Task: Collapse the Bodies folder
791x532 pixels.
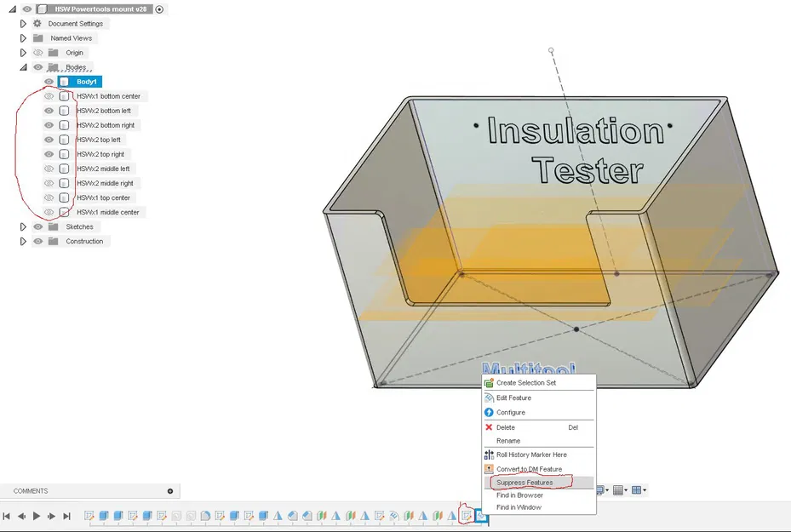Action: click(x=22, y=66)
